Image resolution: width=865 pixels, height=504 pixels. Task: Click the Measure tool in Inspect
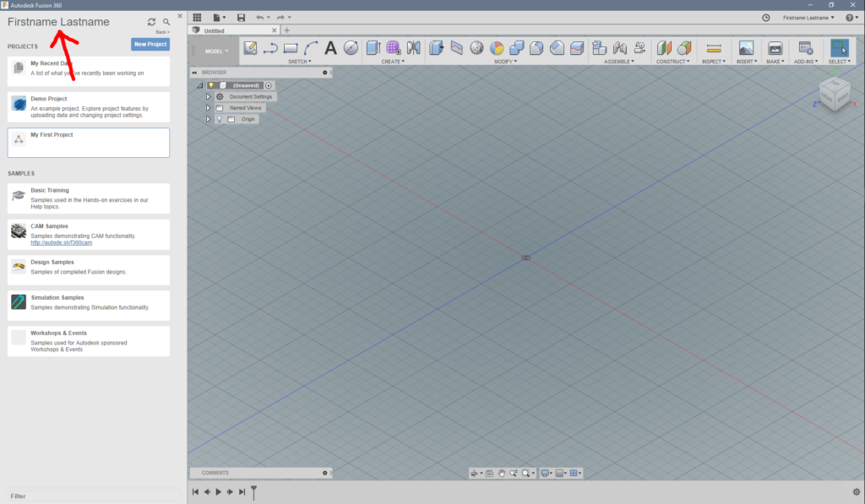(x=714, y=48)
